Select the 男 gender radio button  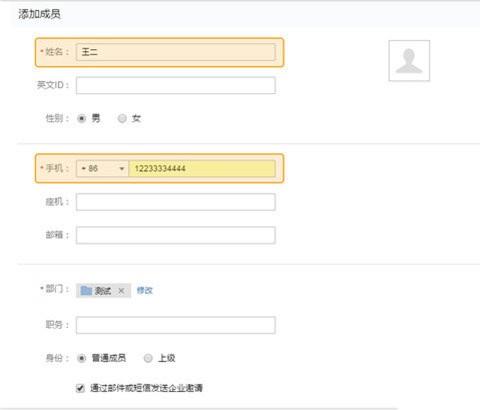pyautogui.click(x=82, y=118)
